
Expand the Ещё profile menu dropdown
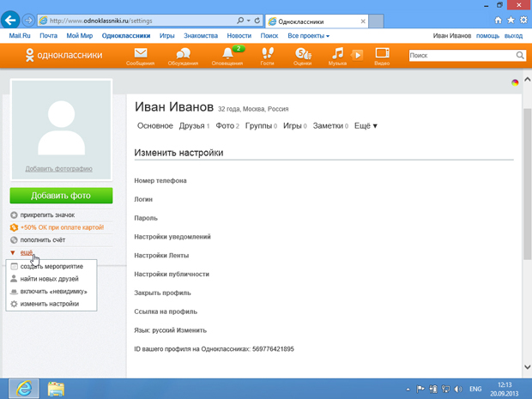(366, 126)
